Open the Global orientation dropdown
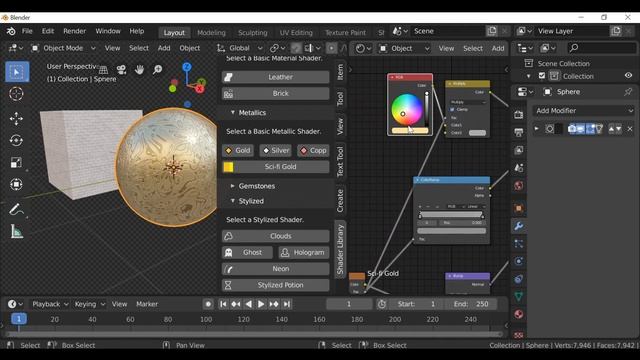Image resolution: width=640 pixels, height=360 pixels. tap(241, 48)
